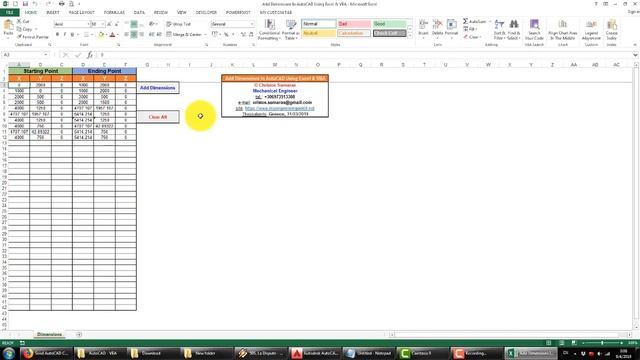The image size is (640, 360).
Task: Open the Font group dialog launcher
Action: [x=118, y=44]
